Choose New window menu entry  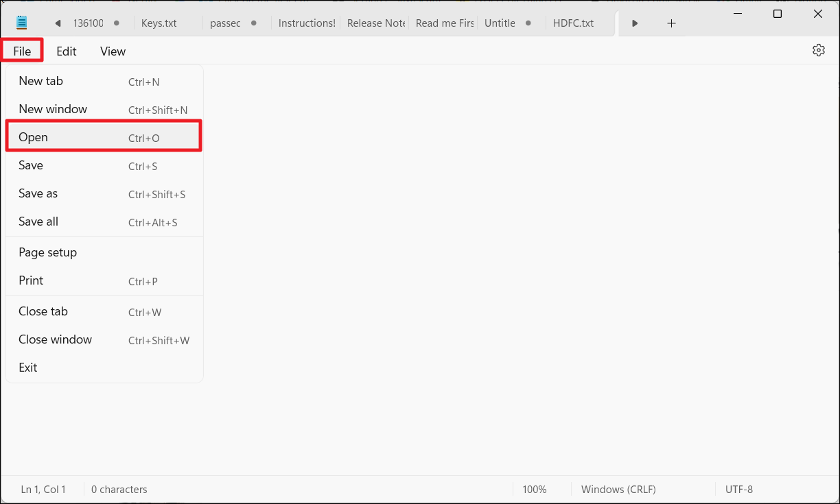tap(104, 109)
